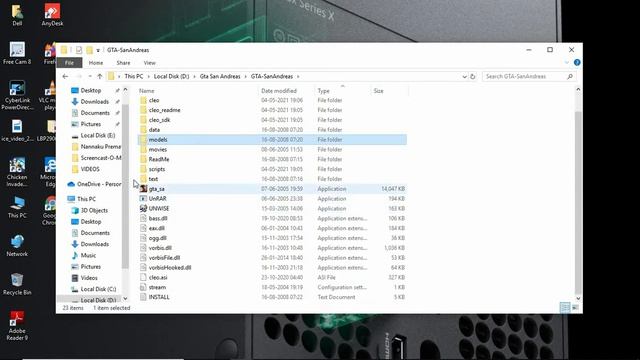Open Downloads in Quick access

94,102
